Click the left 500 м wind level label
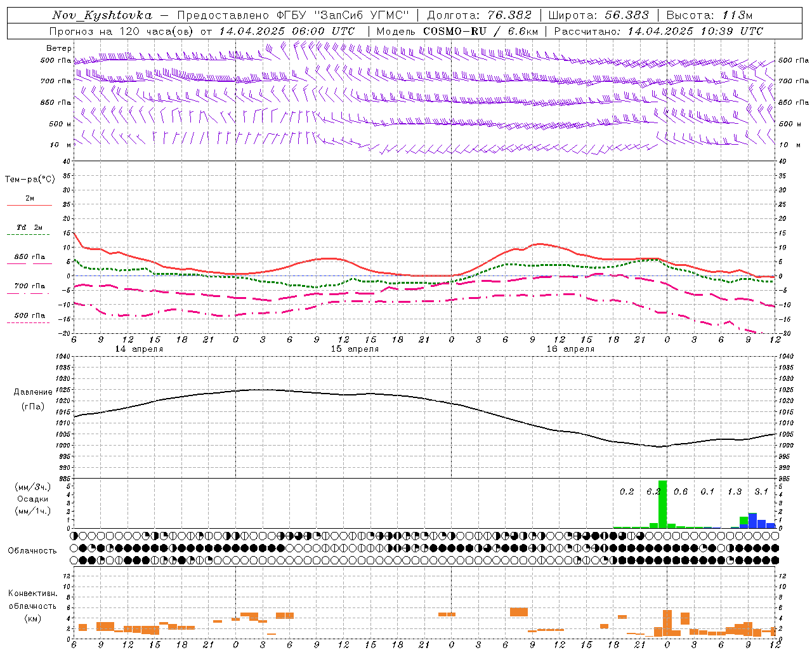 (60, 124)
